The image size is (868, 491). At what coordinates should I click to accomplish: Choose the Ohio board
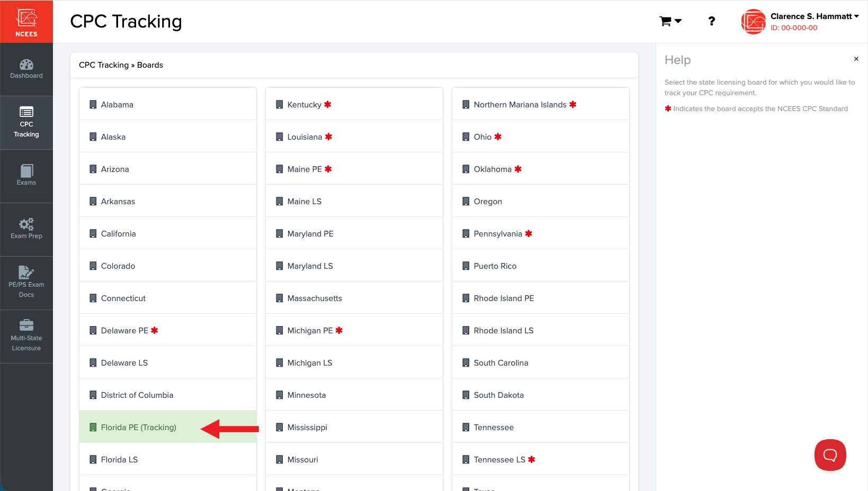pos(541,137)
